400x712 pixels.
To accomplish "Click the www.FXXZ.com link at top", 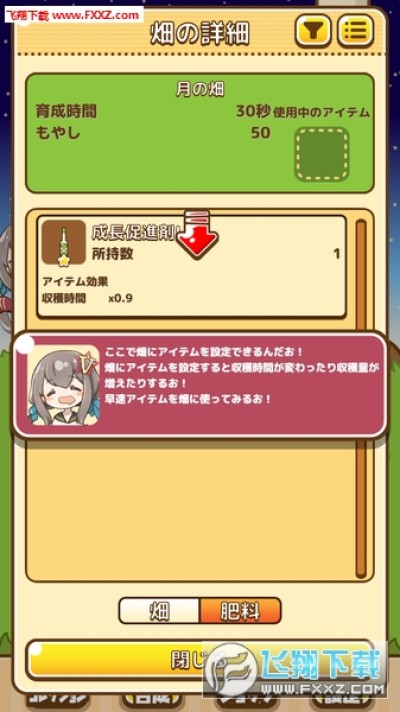I will [x=96, y=15].
